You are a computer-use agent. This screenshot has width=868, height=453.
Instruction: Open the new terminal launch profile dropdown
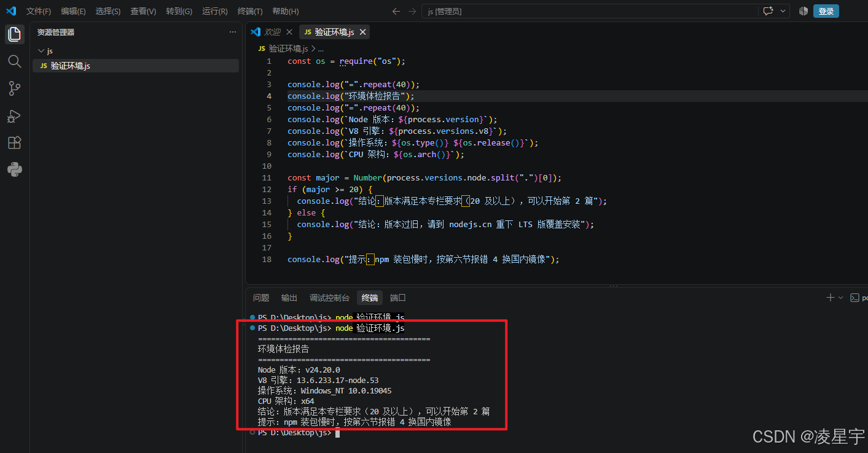[840, 298]
